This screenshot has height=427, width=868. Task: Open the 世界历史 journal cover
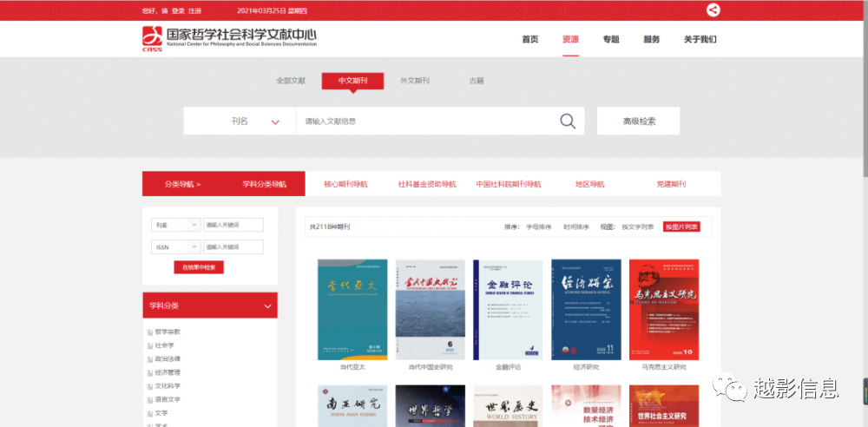(x=508, y=406)
